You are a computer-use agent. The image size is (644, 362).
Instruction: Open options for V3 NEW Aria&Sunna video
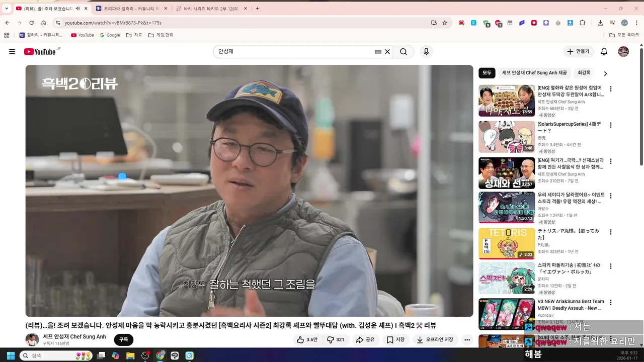611,303
